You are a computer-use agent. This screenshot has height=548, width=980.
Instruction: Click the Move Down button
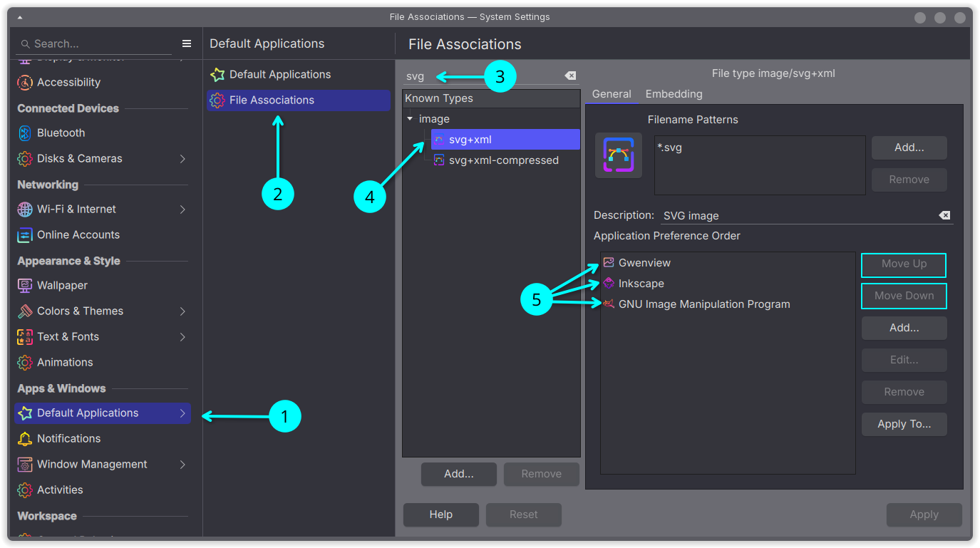click(x=904, y=296)
